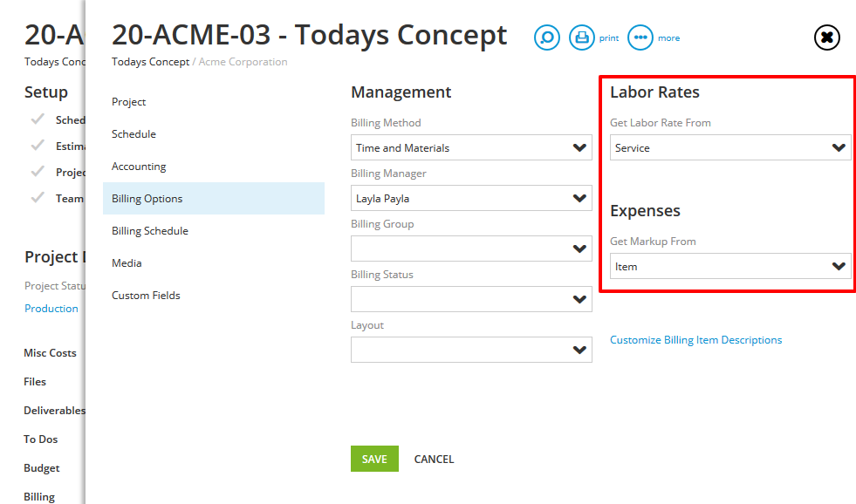
Task: Expand the Billing Group dropdown
Action: (x=471, y=249)
